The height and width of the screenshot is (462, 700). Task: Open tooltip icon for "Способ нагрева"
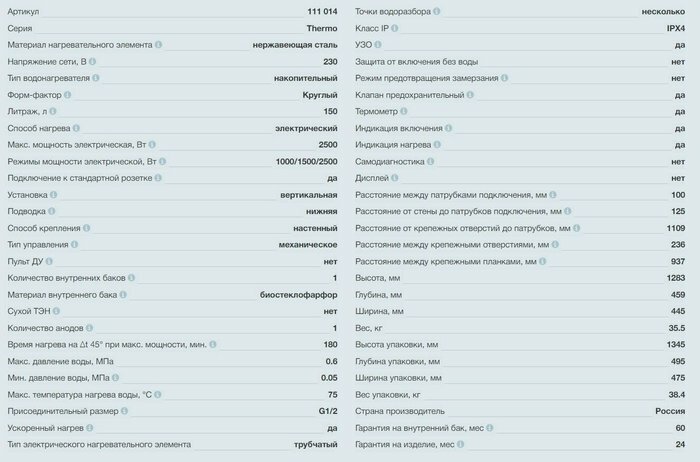77,128
